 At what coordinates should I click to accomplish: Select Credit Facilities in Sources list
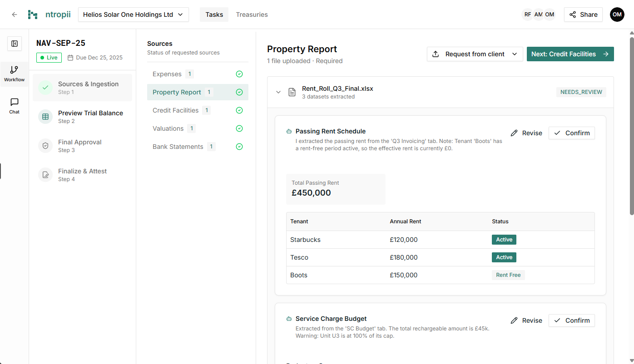176,110
